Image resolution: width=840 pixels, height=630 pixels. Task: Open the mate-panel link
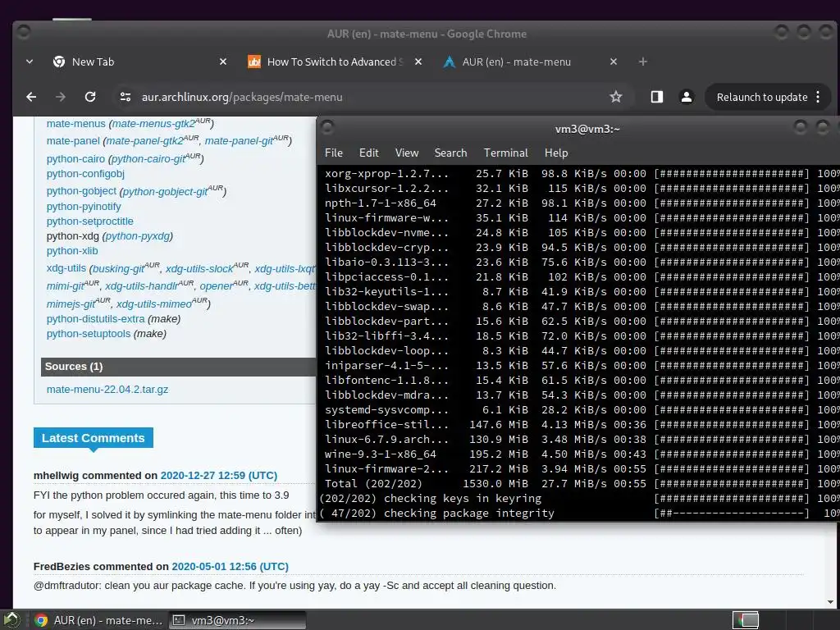[73, 141]
